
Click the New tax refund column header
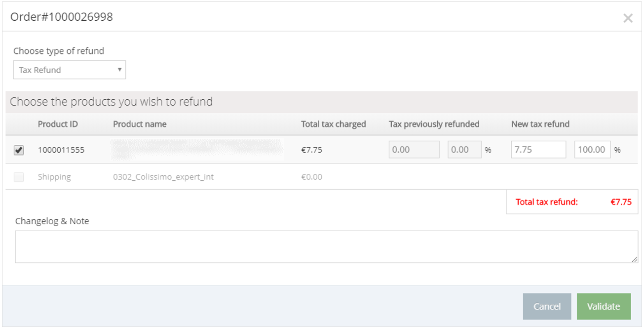click(540, 124)
